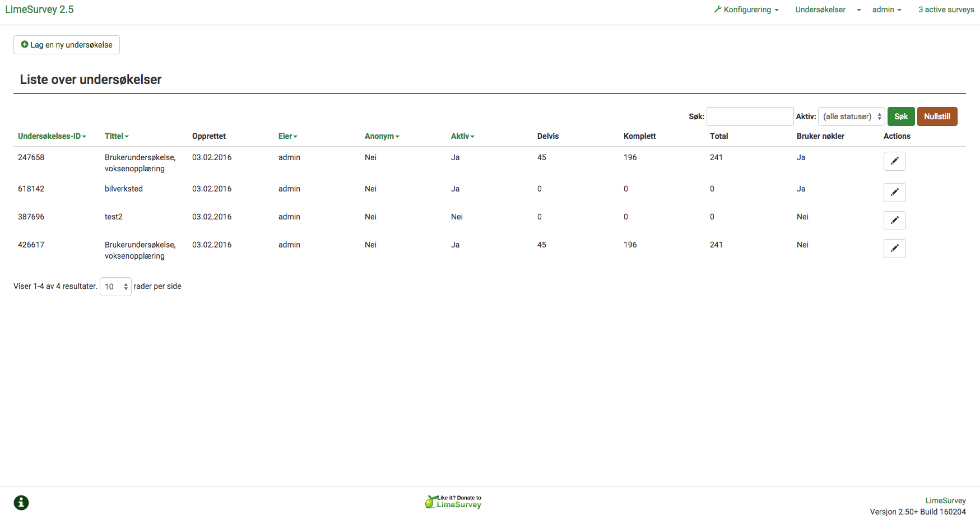Sort surveys by Anonym column header
Screen dimensions: 980x519
(382, 136)
